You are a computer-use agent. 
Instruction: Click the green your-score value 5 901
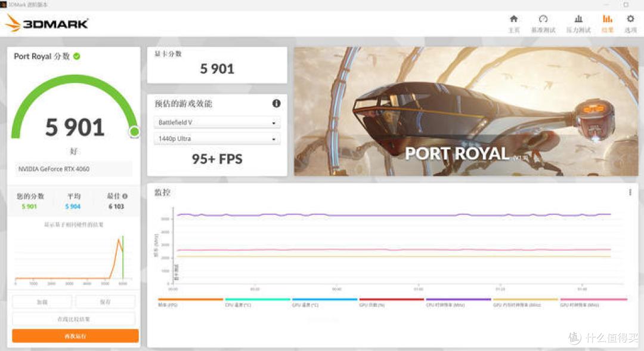pos(29,207)
